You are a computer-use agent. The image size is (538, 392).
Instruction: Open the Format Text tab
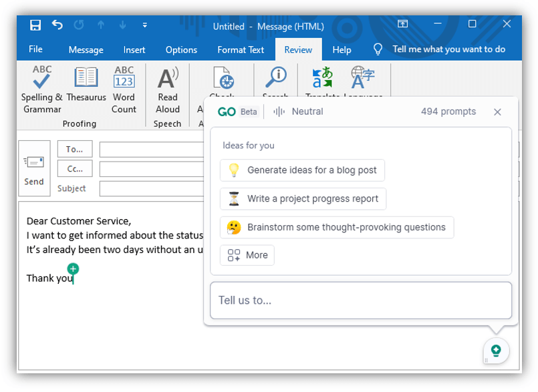click(241, 49)
